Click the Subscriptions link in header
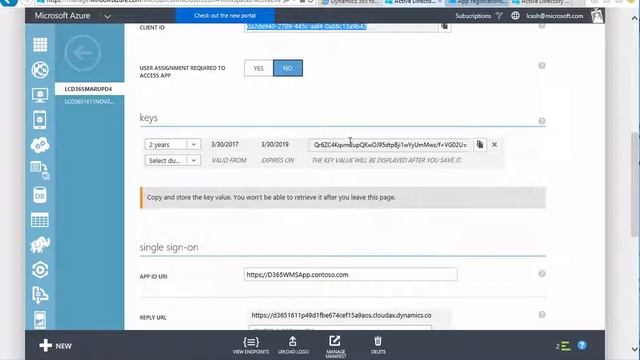Viewport: 640px width, 360px height. coord(473,16)
